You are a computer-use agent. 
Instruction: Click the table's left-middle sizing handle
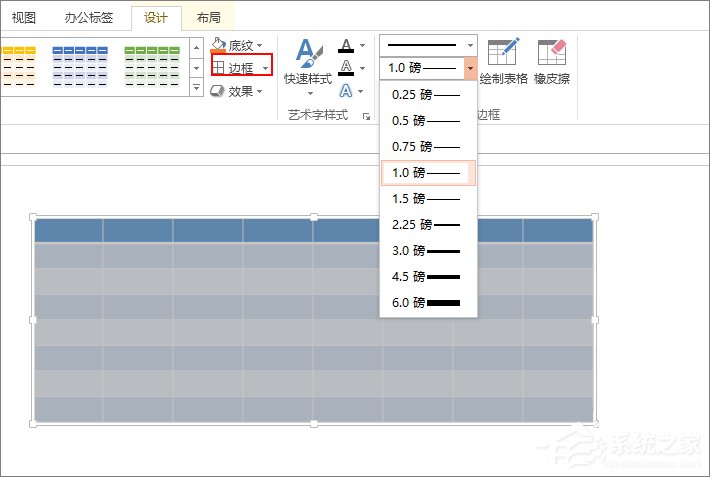33,320
